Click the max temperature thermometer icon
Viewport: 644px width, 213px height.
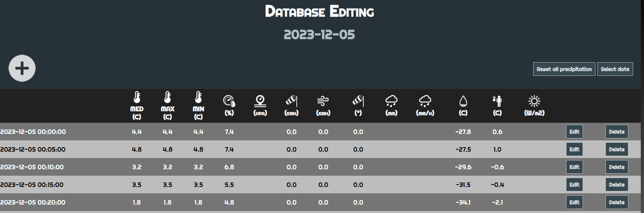(x=167, y=98)
